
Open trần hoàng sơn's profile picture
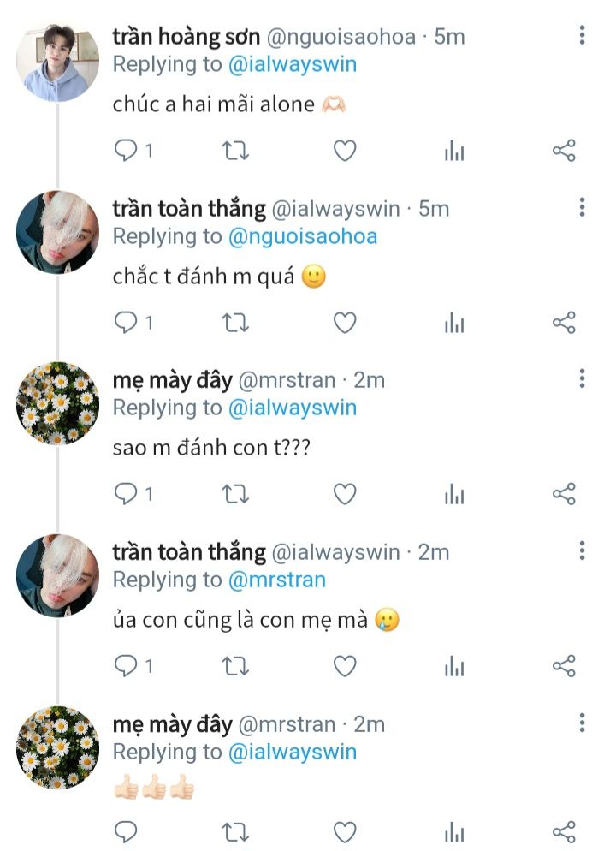tap(58, 62)
